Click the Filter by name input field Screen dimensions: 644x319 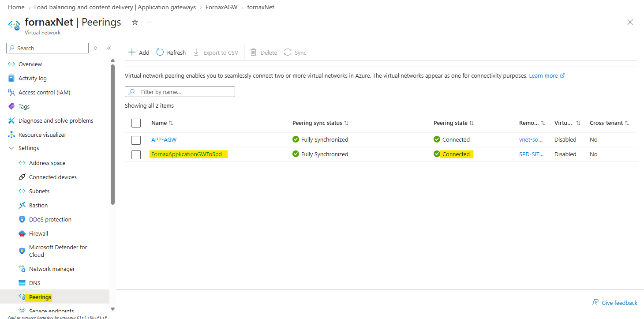point(180,92)
